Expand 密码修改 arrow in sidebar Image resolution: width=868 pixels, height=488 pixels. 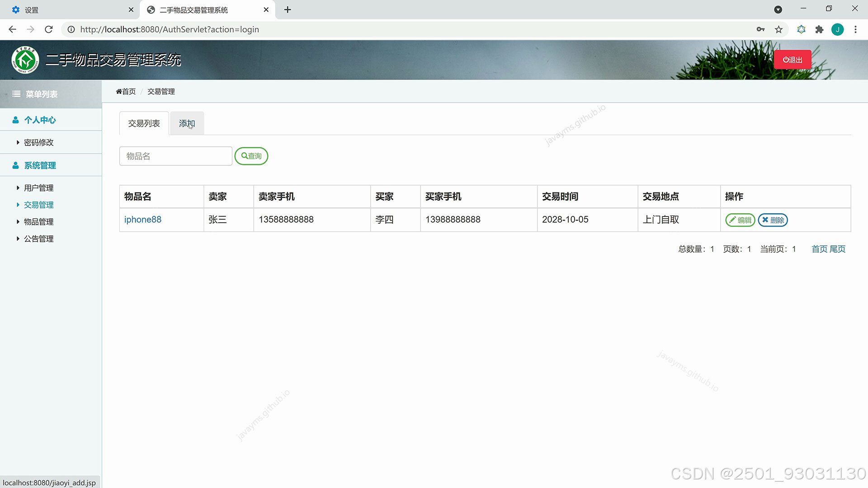pos(18,142)
